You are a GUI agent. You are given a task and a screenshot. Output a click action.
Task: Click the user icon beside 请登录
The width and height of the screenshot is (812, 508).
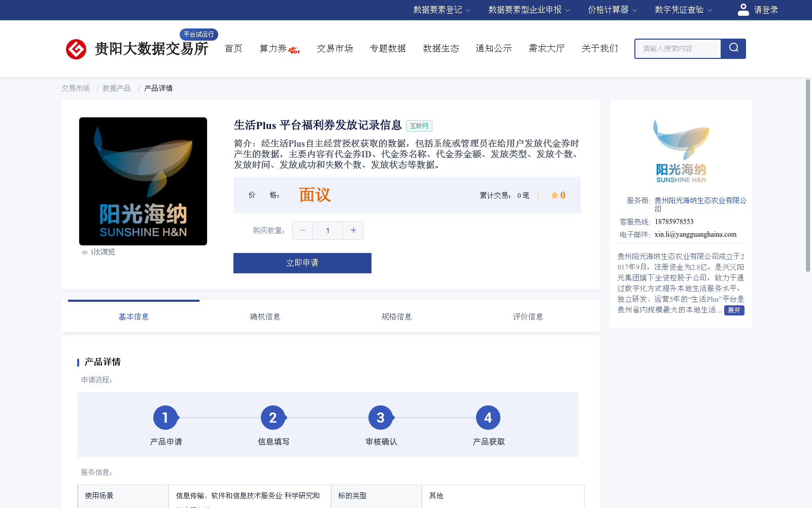tap(743, 9)
